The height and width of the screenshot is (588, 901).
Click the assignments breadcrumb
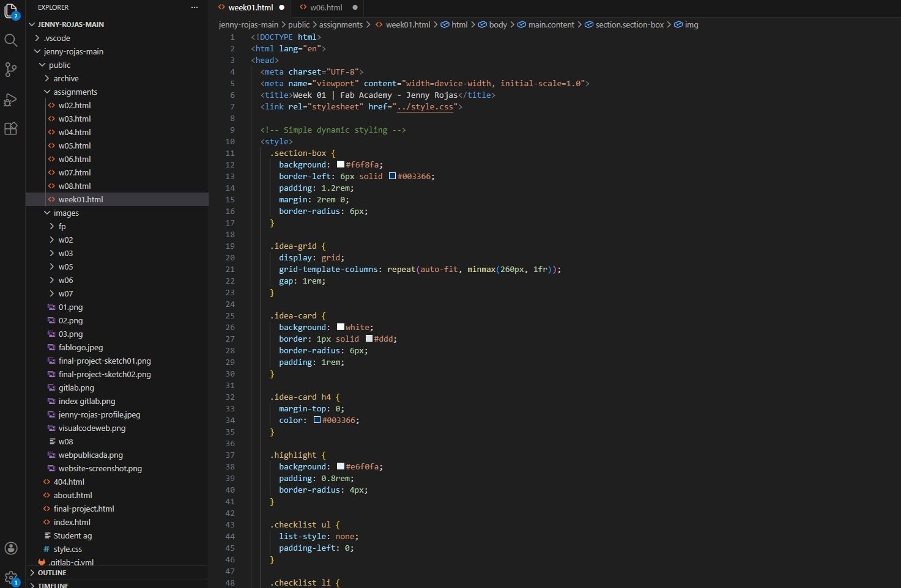pos(341,24)
